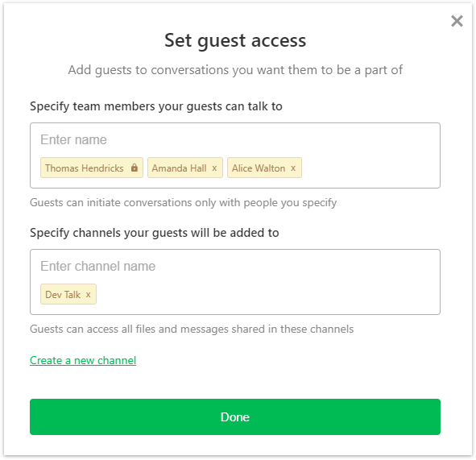Screen dimensions: 476x460
Task: Close the Set guest access dialog
Action: point(457,21)
